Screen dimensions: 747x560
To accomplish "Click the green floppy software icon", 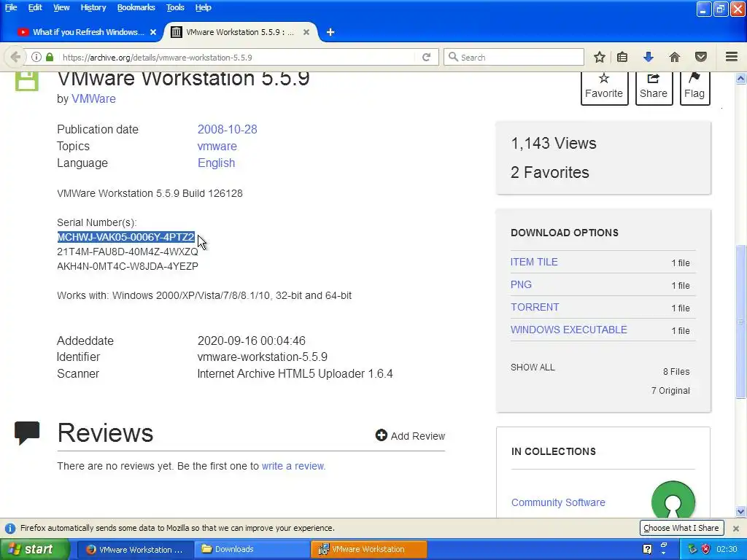I will click(x=27, y=81).
